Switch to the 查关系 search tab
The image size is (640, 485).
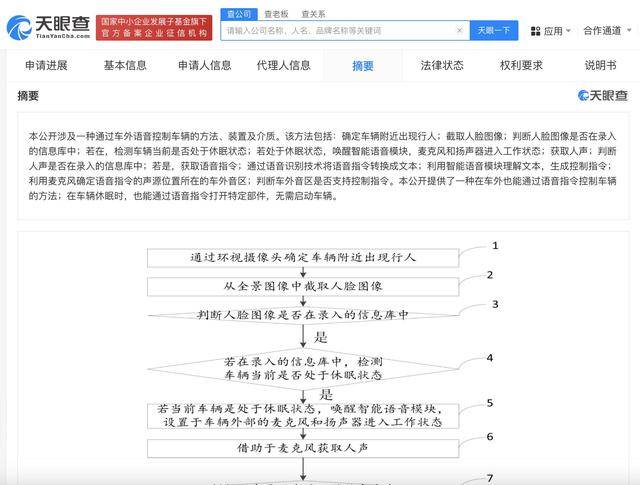click(x=313, y=14)
